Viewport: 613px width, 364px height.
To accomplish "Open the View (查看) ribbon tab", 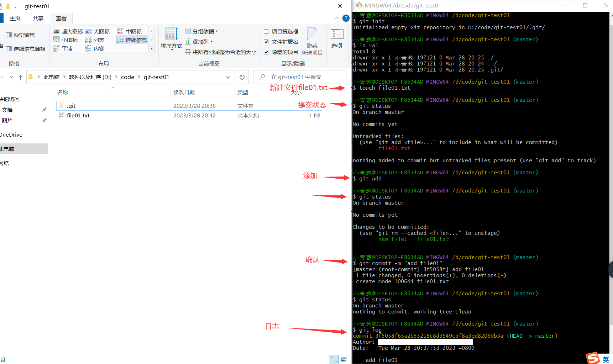I will point(61,18).
